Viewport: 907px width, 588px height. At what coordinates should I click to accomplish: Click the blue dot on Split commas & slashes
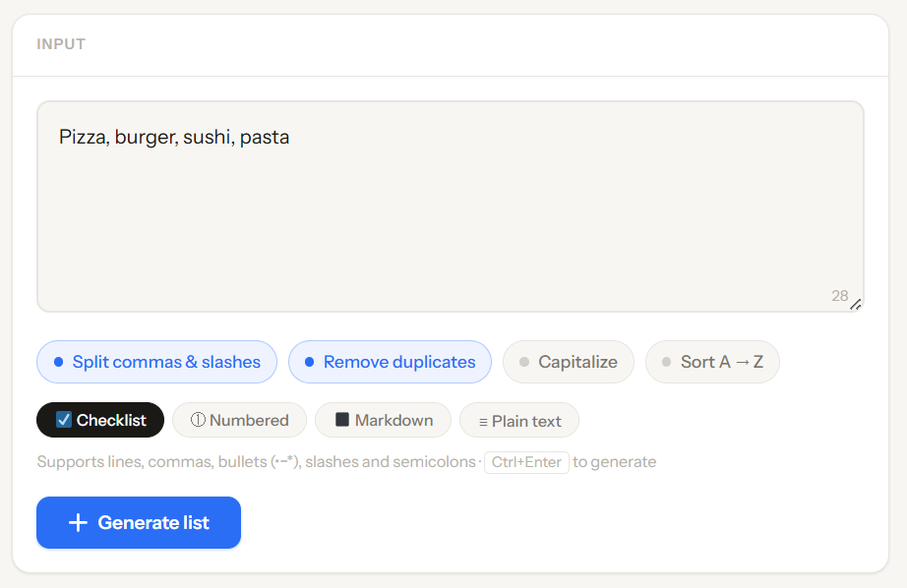58,362
